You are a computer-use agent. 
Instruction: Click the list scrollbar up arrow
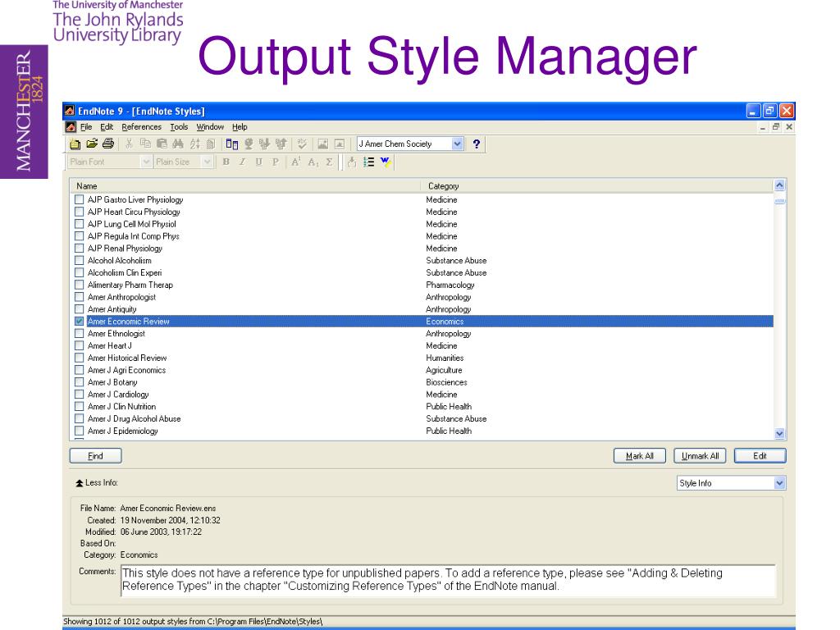779,185
